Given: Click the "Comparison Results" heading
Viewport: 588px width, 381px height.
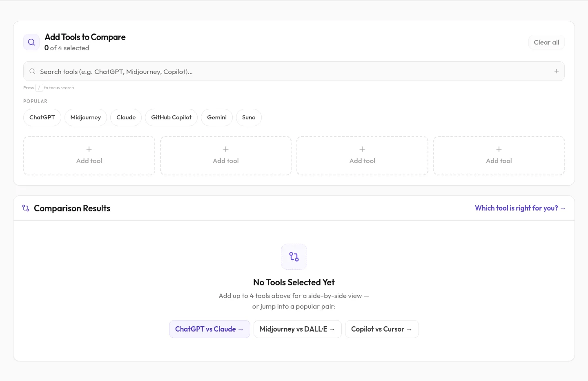Looking at the screenshot, I should coord(72,208).
